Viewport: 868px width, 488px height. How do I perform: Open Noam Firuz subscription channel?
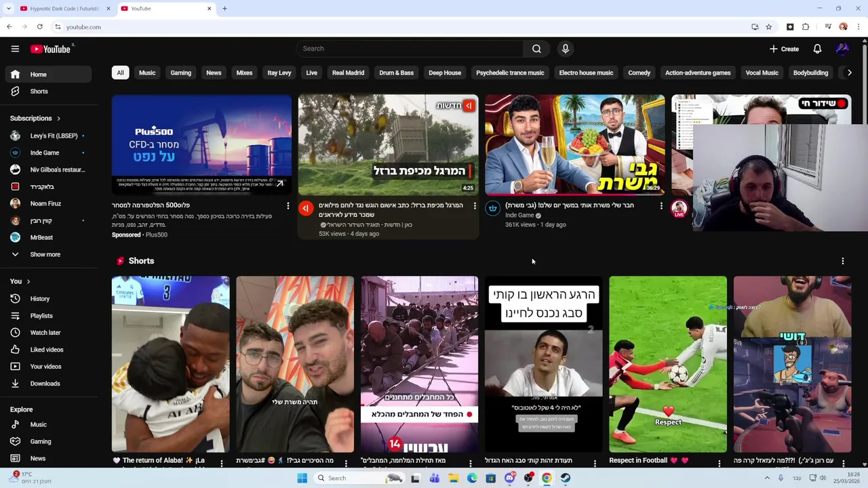pos(47,203)
